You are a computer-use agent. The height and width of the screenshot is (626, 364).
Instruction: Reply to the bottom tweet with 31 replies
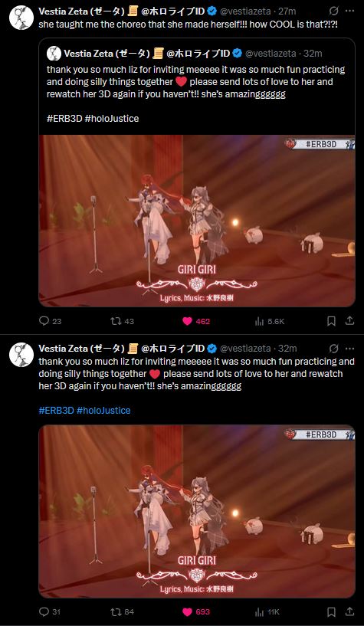(50, 612)
